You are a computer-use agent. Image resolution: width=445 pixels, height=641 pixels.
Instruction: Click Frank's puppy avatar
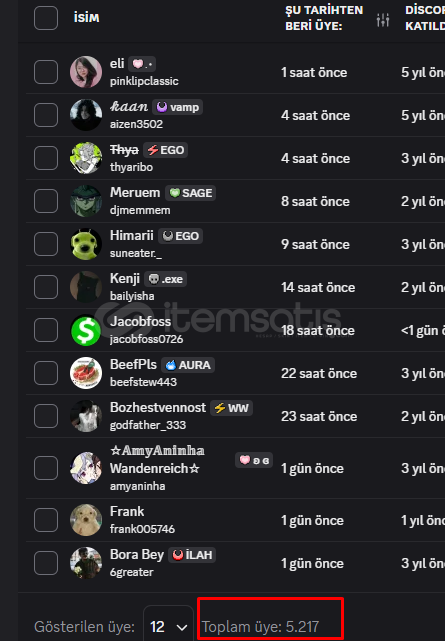point(86,520)
